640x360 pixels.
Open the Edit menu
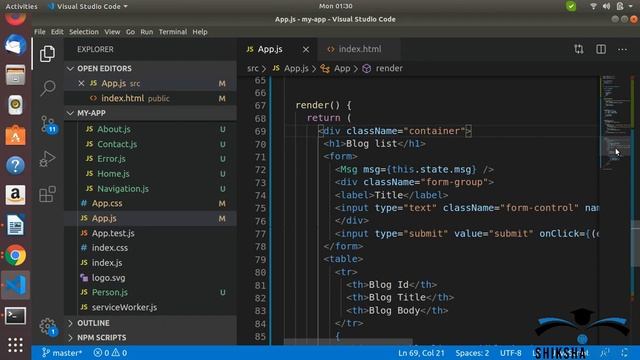[x=57, y=32]
